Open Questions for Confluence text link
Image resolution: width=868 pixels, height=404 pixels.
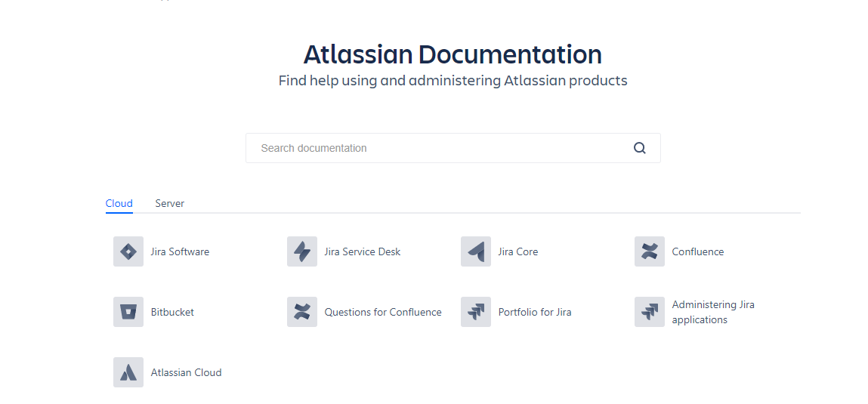383,312
